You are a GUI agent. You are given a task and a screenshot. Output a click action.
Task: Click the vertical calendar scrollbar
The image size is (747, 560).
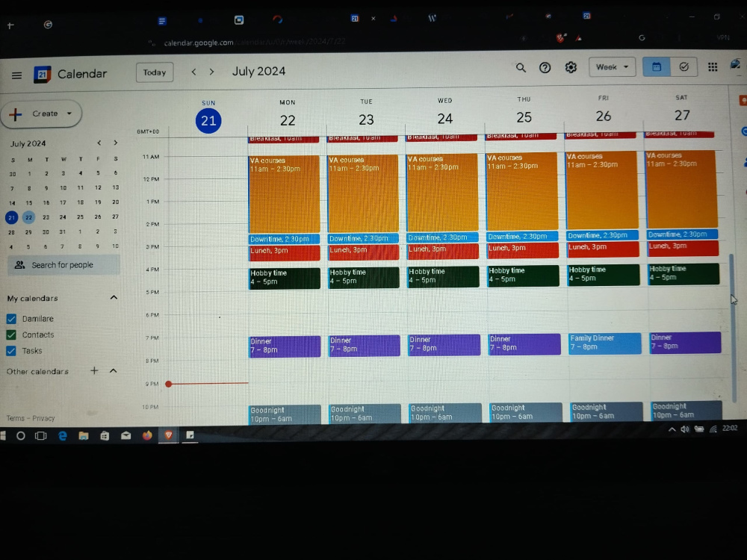click(733, 329)
